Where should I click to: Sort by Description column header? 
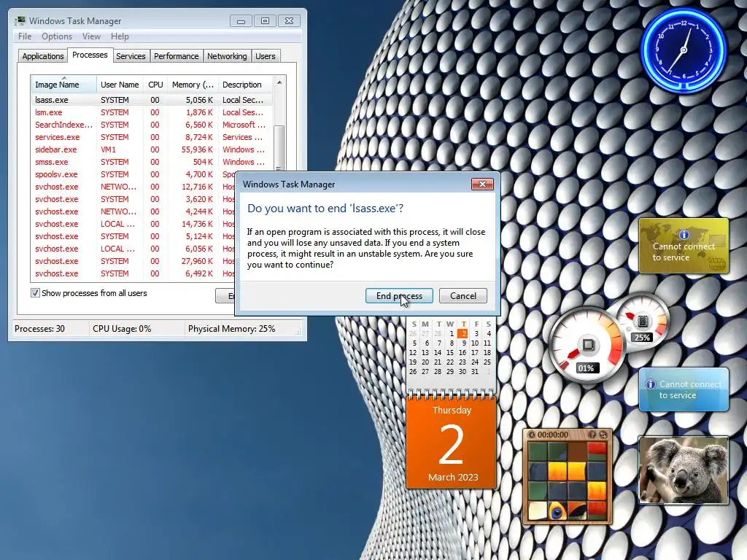tap(245, 85)
